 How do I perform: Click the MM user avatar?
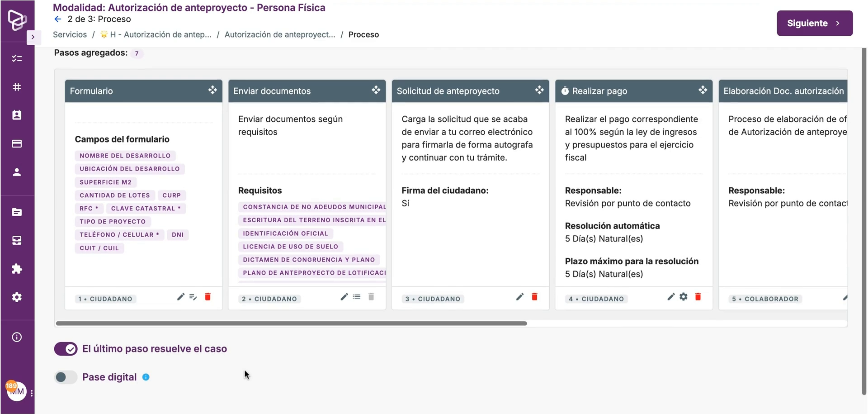click(17, 391)
